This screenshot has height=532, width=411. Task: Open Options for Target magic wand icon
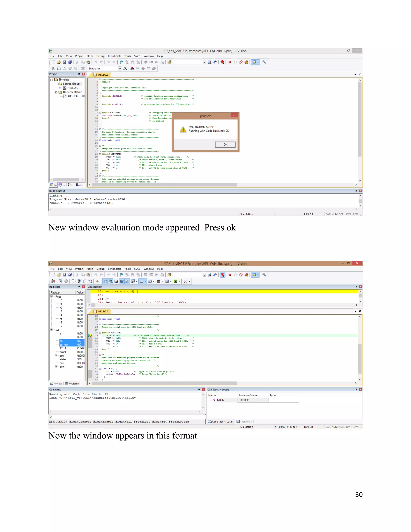125,68
